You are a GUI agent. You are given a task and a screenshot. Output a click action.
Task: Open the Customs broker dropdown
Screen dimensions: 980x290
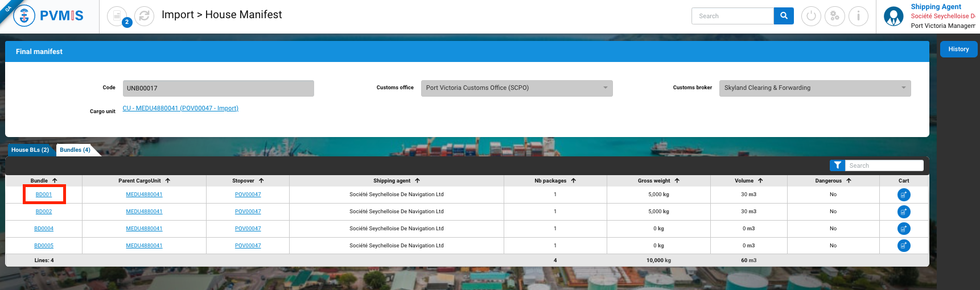(x=903, y=88)
